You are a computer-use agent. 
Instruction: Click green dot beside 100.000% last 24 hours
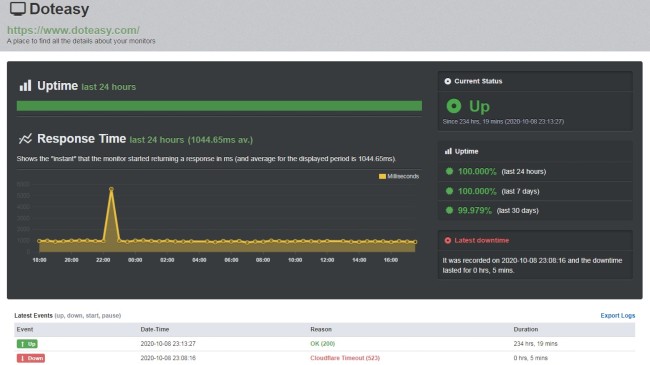[x=449, y=171]
